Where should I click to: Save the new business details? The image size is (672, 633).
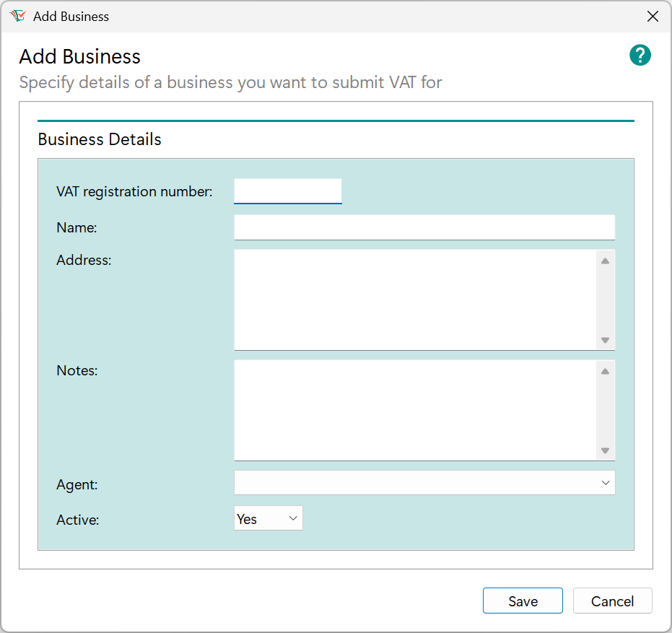pos(523,601)
